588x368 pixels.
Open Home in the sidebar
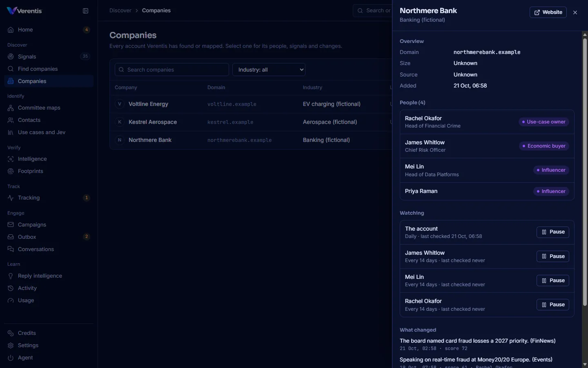point(49,30)
